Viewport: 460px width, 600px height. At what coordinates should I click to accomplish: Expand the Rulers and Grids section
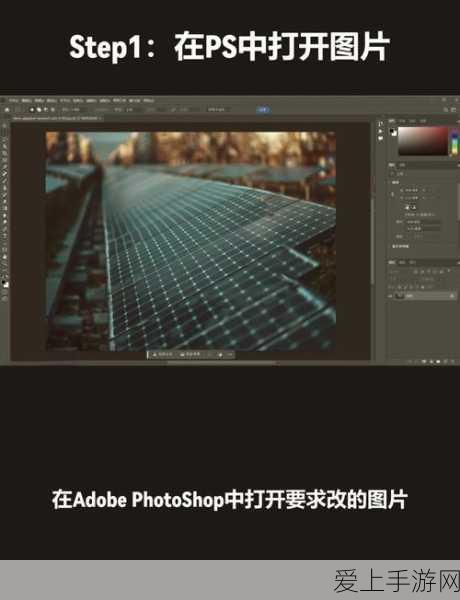(x=400, y=246)
